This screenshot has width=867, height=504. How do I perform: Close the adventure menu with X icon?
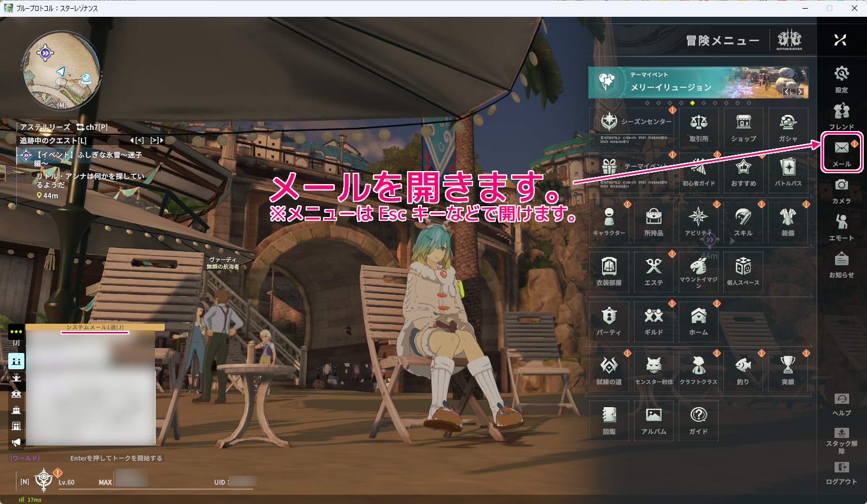[840, 40]
